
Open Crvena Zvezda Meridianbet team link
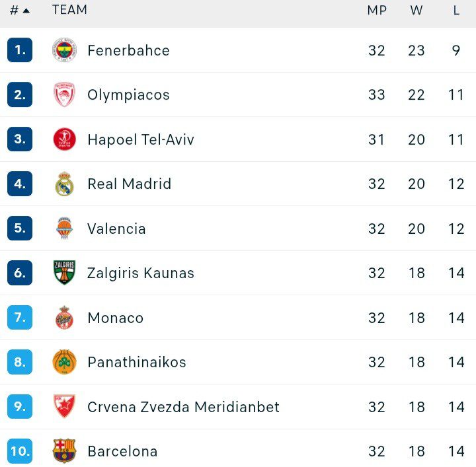click(x=183, y=407)
